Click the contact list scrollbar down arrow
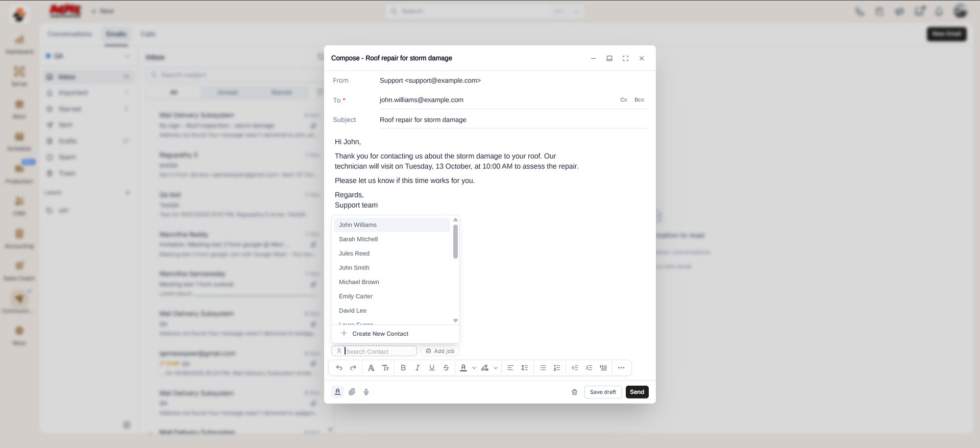980x448 pixels. [x=455, y=321]
